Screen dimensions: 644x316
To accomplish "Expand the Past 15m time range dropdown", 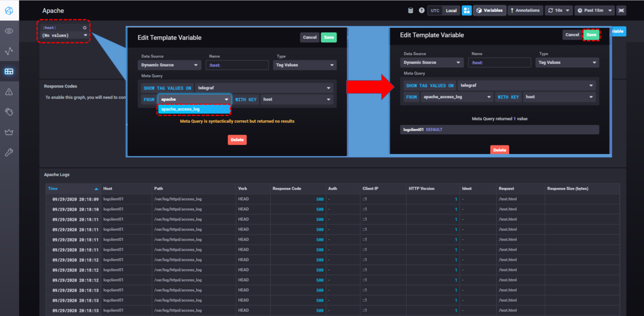I will click(x=594, y=10).
